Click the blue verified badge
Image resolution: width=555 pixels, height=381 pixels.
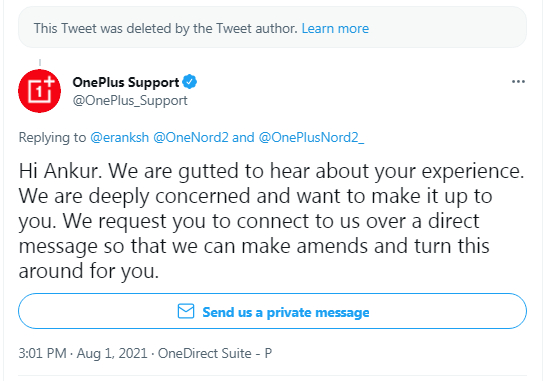[190, 82]
